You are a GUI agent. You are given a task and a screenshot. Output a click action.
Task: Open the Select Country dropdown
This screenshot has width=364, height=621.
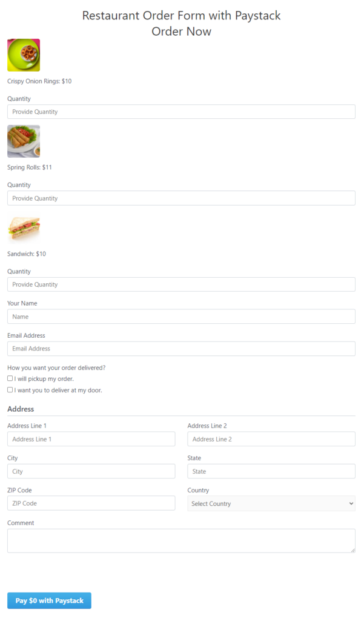(x=271, y=503)
